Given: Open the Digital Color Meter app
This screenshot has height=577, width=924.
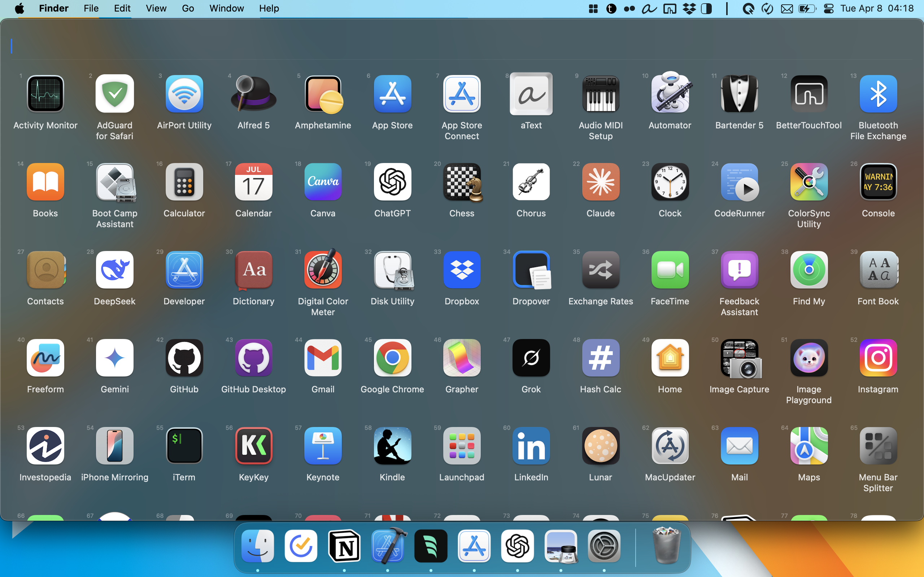Looking at the screenshot, I should pyautogui.click(x=323, y=270).
